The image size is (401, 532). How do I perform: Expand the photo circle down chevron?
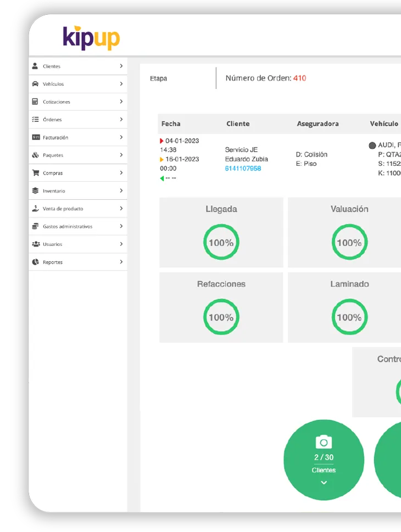(x=324, y=483)
